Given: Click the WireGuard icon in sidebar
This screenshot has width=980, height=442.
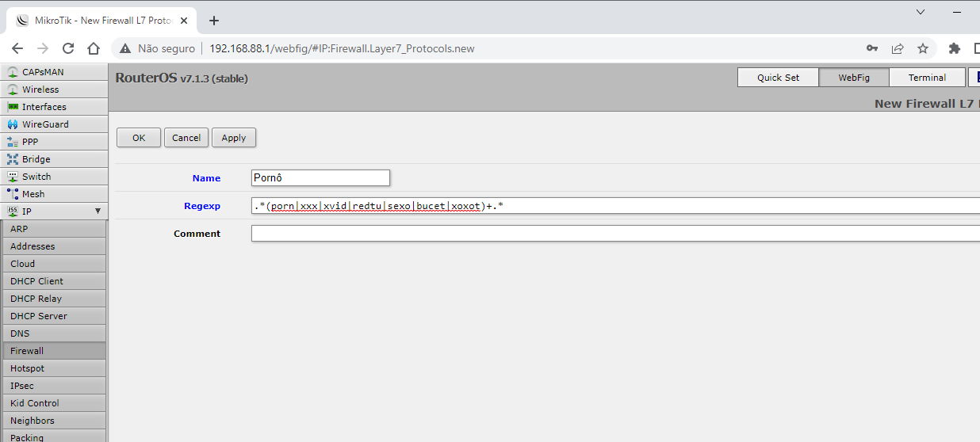Looking at the screenshot, I should click(x=13, y=124).
